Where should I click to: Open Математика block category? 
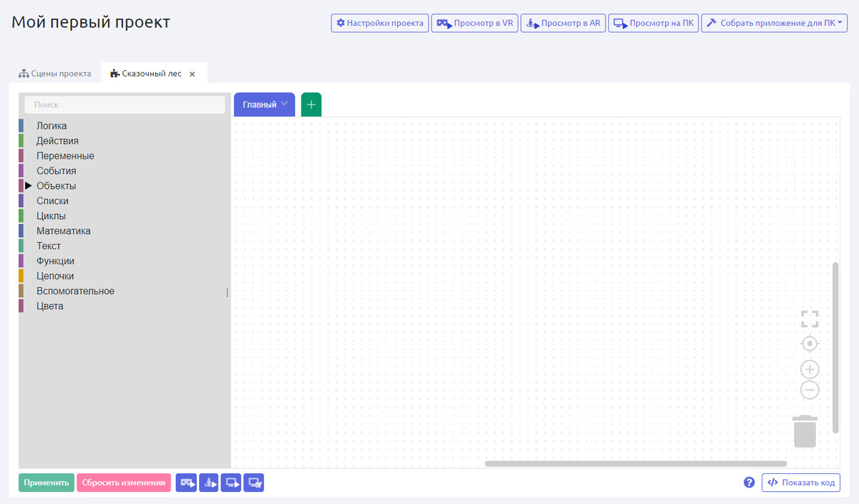(x=64, y=231)
